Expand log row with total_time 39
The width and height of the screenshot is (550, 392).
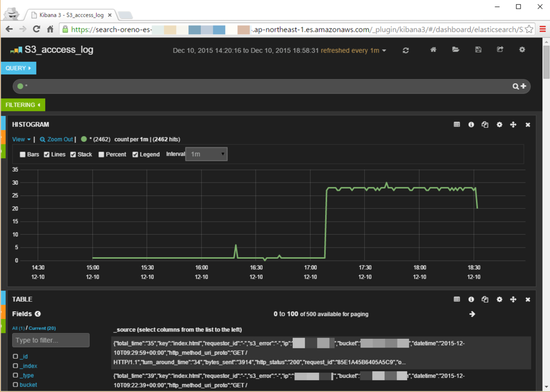(321, 381)
